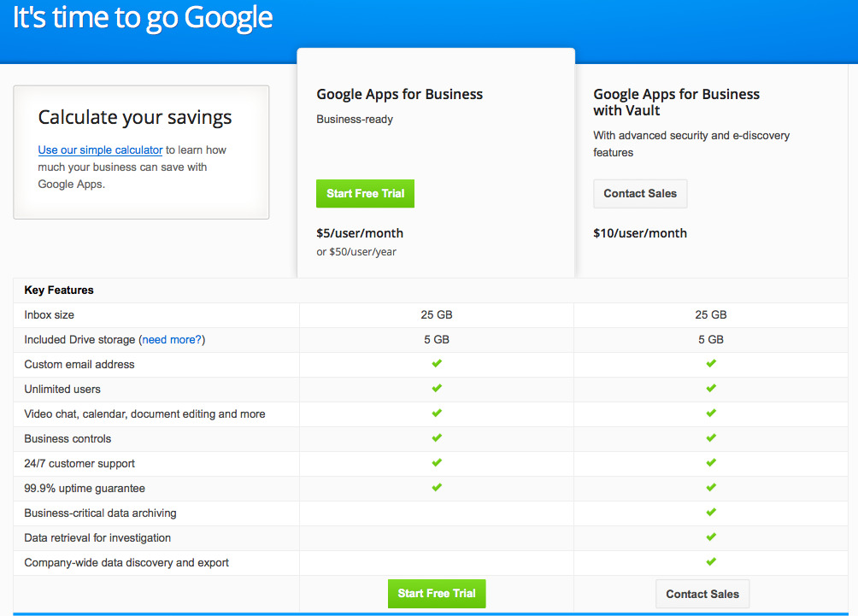Image resolution: width=858 pixels, height=616 pixels.
Task: Click the 'Google Apps for Business with Vault' title
Action: point(676,103)
